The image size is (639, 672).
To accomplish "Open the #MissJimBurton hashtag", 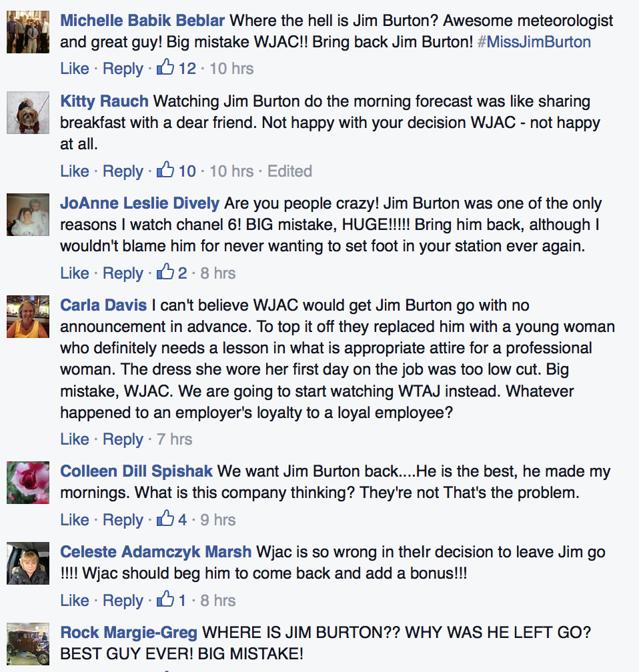I will coord(534,42).
